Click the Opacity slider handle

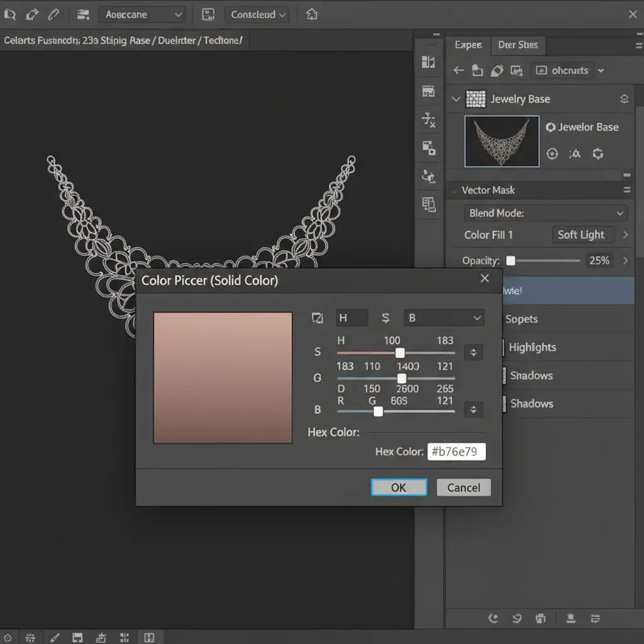(511, 260)
